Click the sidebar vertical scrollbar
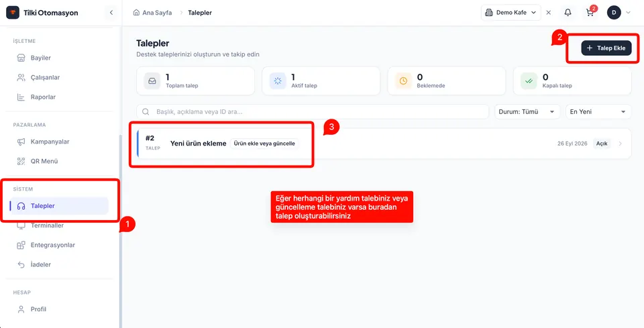 (x=120, y=230)
